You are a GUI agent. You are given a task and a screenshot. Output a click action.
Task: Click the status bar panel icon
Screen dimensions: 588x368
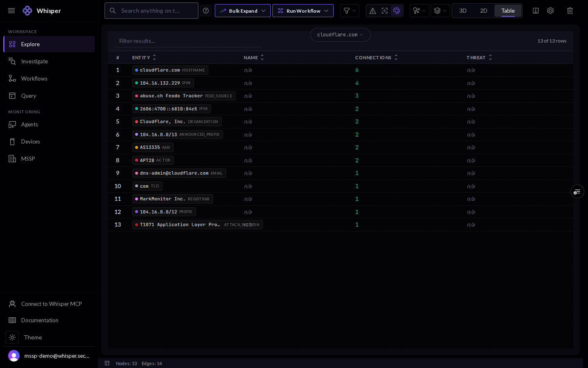click(x=107, y=363)
